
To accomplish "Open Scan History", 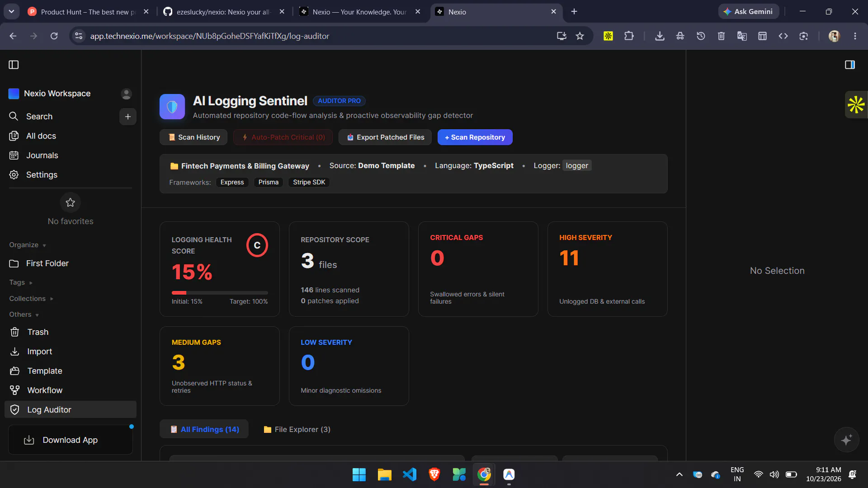I will (194, 137).
